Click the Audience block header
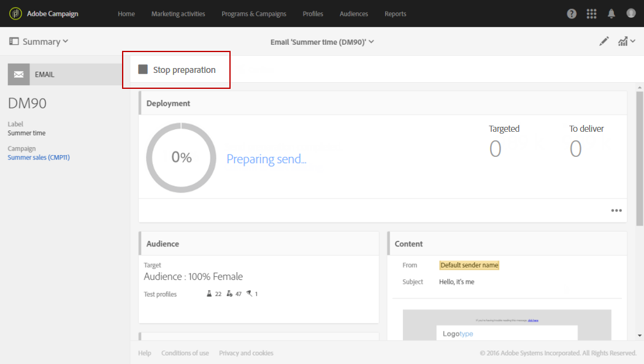The height and width of the screenshot is (364, 644). point(259,244)
